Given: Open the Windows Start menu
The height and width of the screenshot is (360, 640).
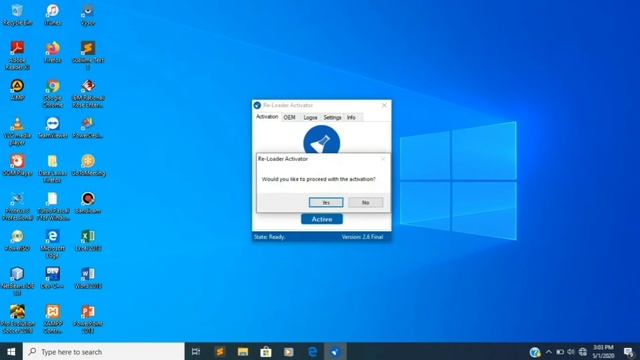Looking at the screenshot, I should (11, 351).
